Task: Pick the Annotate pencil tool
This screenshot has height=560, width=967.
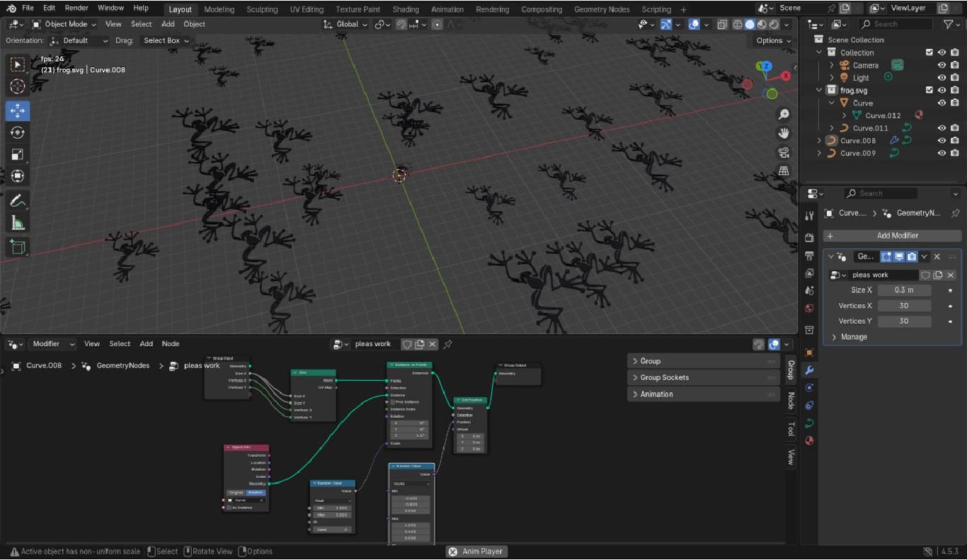Action: coord(18,200)
